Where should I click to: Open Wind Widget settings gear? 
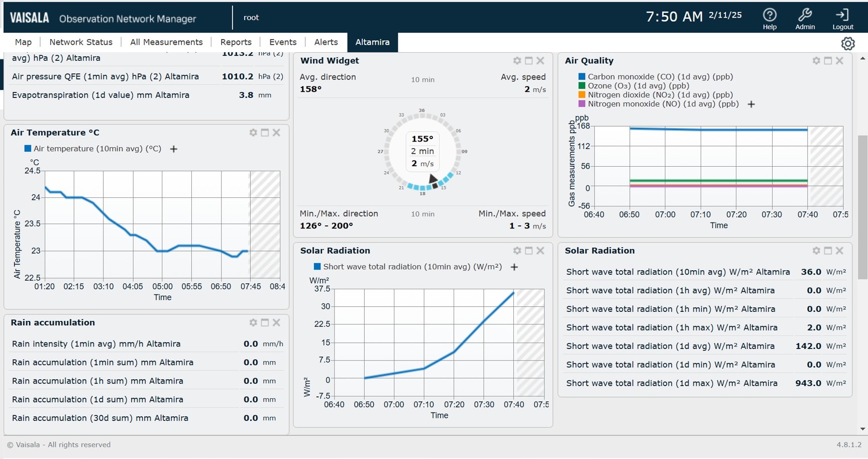click(x=517, y=61)
